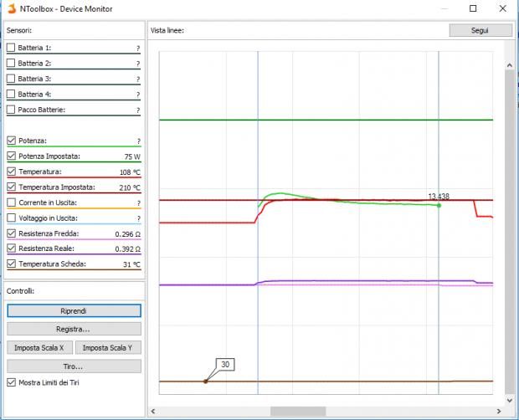The image size is (519, 420).
Task: Click the 30 marker label on chart
Action: (225, 365)
